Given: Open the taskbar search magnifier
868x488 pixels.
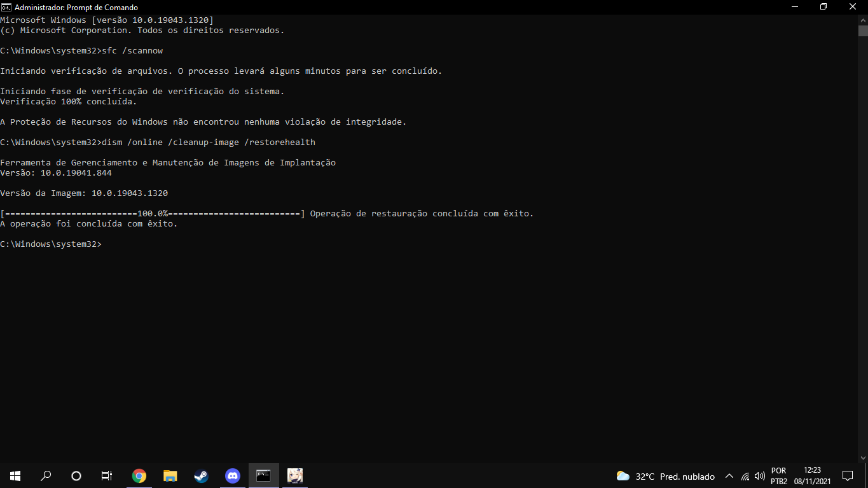Looking at the screenshot, I should click(46, 476).
